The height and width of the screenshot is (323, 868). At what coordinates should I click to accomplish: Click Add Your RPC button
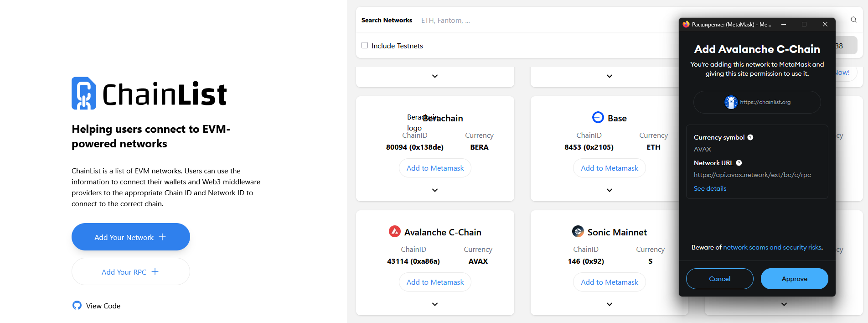tap(131, 271)
